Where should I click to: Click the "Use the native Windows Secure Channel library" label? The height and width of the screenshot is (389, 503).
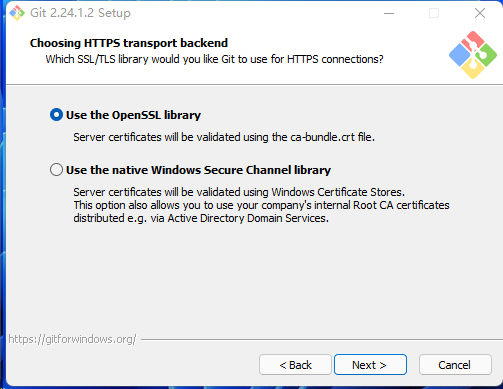tap(198, 170)
